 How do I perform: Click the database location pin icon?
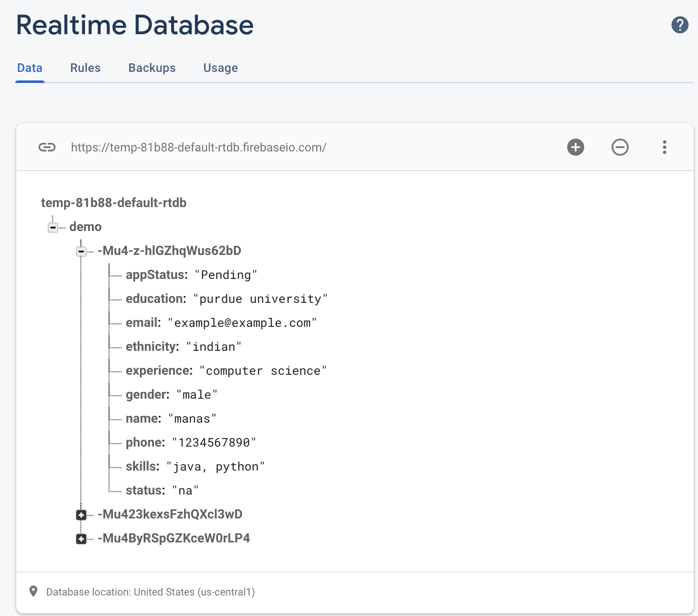click(33, 592)
